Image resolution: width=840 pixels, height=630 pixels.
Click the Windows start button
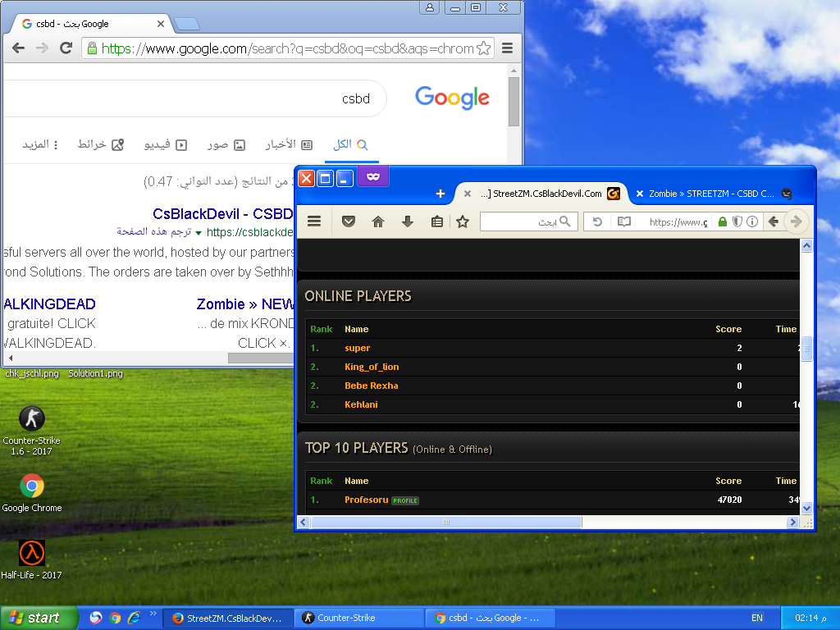tap(39, 618)
